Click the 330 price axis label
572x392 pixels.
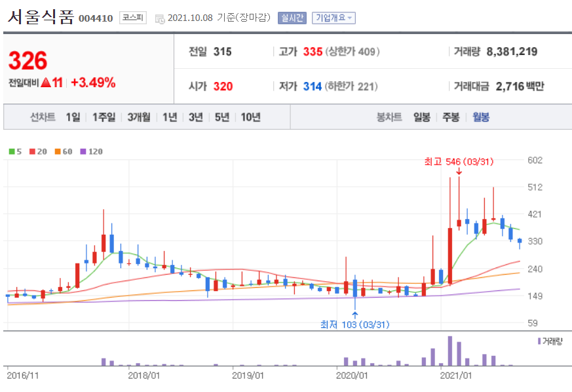535,241
